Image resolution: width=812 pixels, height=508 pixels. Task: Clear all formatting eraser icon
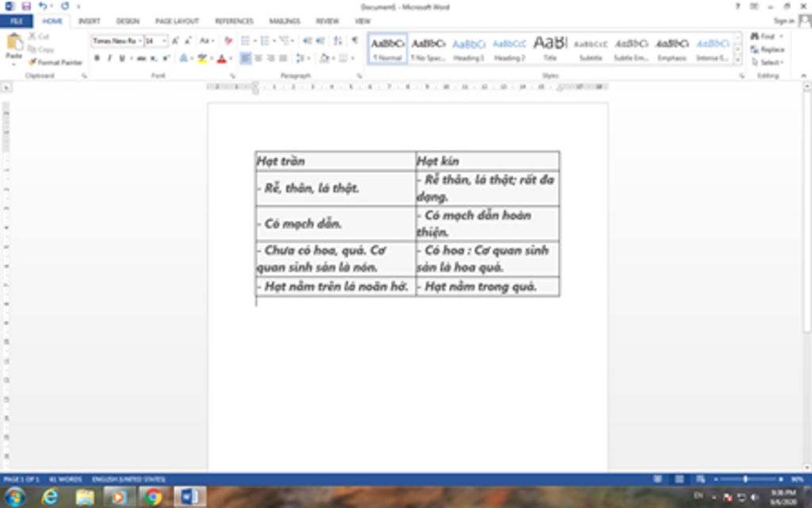[x=228, y=40]
